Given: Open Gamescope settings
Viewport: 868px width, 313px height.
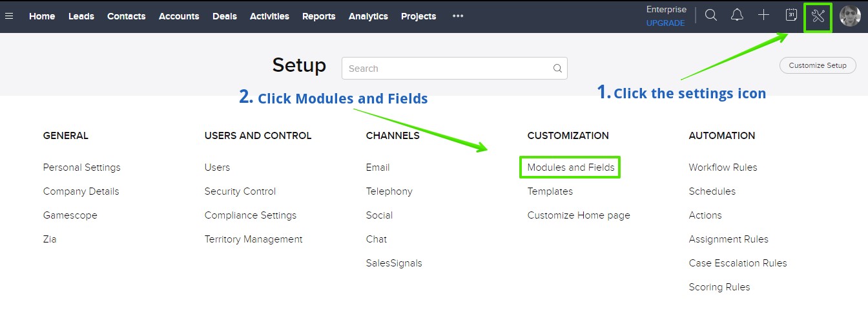Looking at the screenshot, I should (x=70, y=215).
